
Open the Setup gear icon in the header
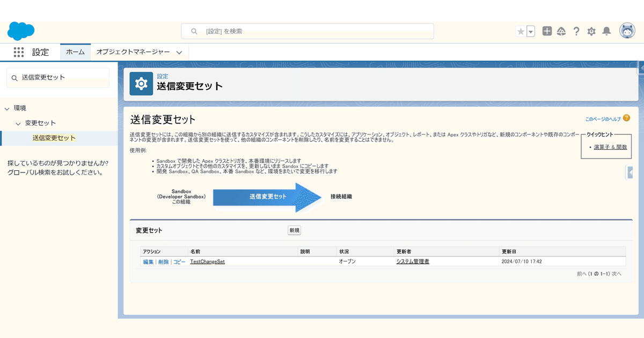[x=591, y=31]
